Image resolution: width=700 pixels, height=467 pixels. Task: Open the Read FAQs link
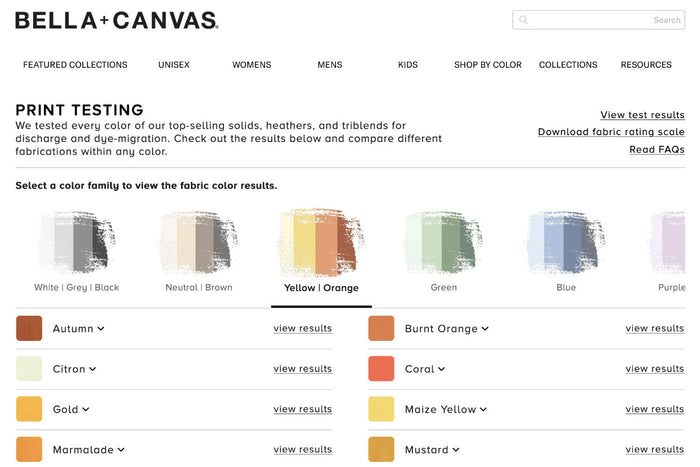657,150
